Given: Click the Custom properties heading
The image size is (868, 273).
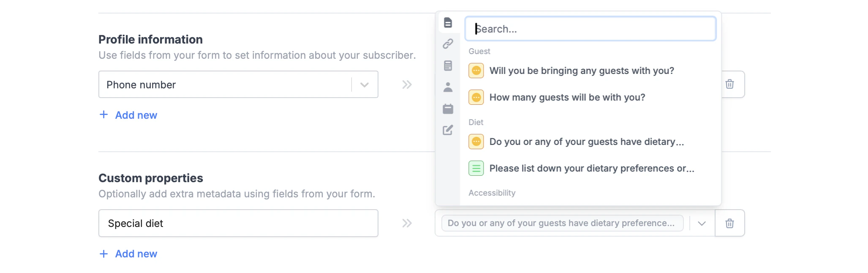Looking at the screenshot, I should coord(151,178).
